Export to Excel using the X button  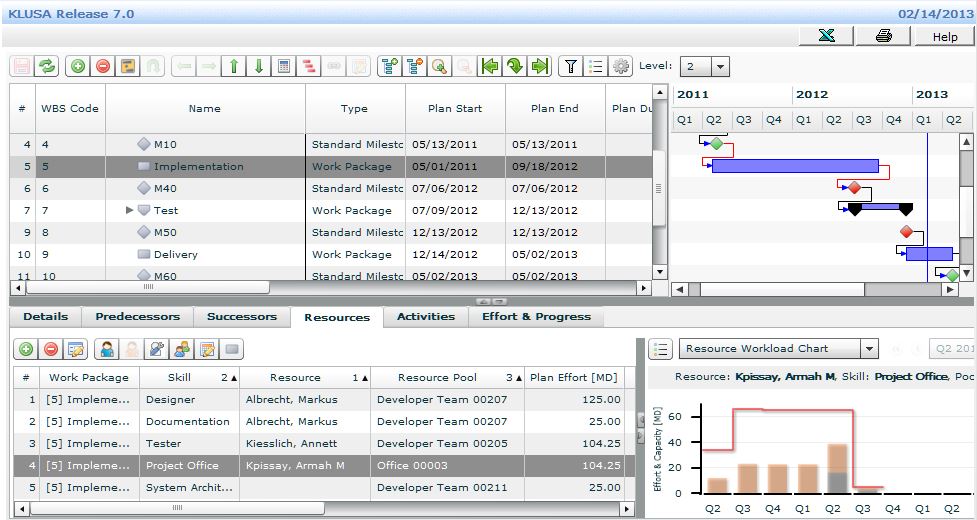(x=826, y=36)
